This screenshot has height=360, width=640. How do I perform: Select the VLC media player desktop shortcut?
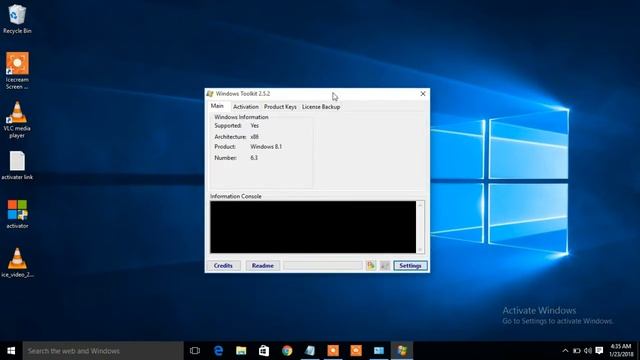pyautogui.click(x=17, y=120)
